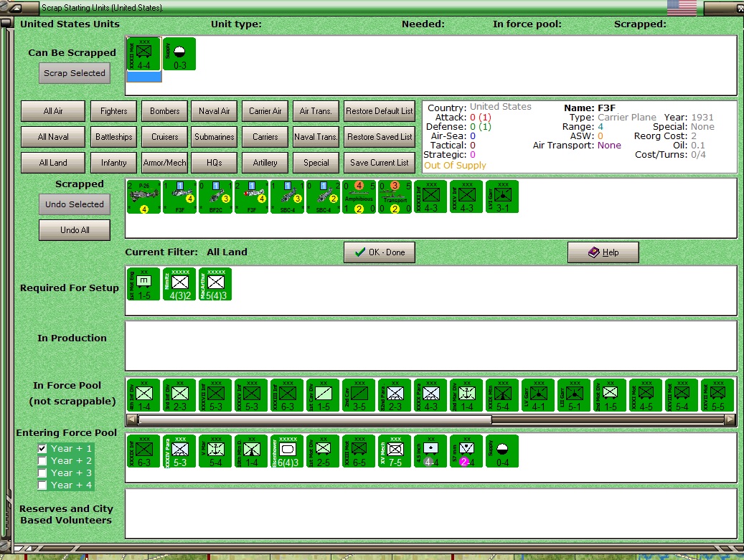The image size is (744, 560).
Task: Select scrapped SBC-4 counter with yellow 2
Action: point(323,196)
